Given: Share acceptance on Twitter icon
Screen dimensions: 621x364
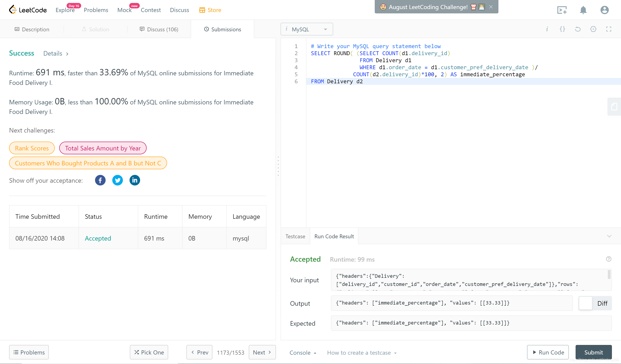Looking at the screenshot, I should 118,180.
